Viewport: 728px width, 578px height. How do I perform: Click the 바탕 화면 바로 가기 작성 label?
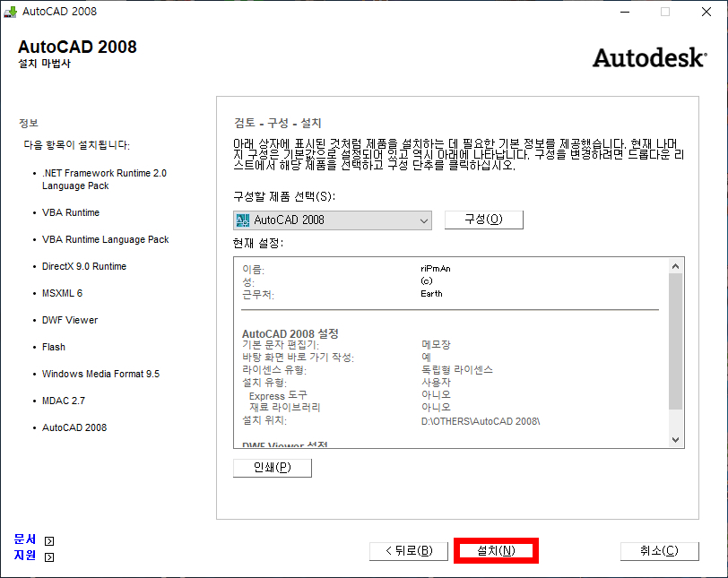298,358
